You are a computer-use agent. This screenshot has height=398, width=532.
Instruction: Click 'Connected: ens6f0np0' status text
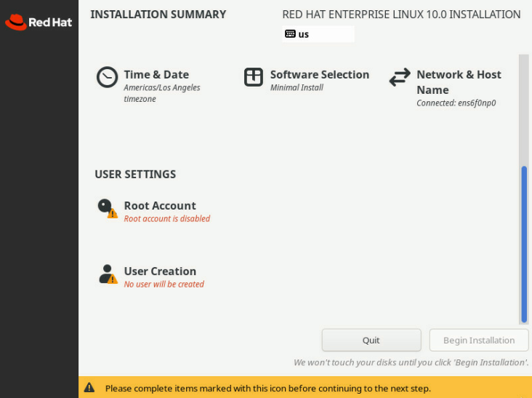(456, 103)
